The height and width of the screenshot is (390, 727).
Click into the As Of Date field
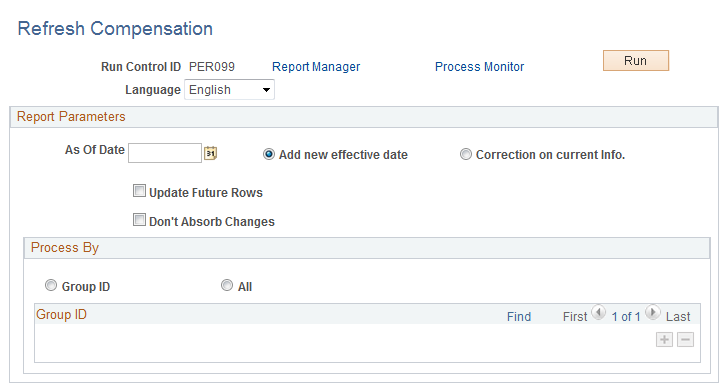[x=165, y=153]
